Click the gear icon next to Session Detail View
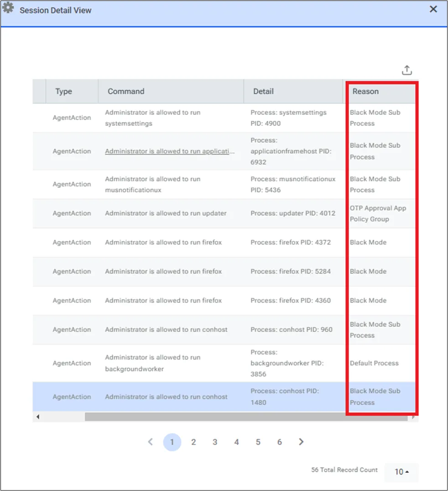 click(8, 8)
